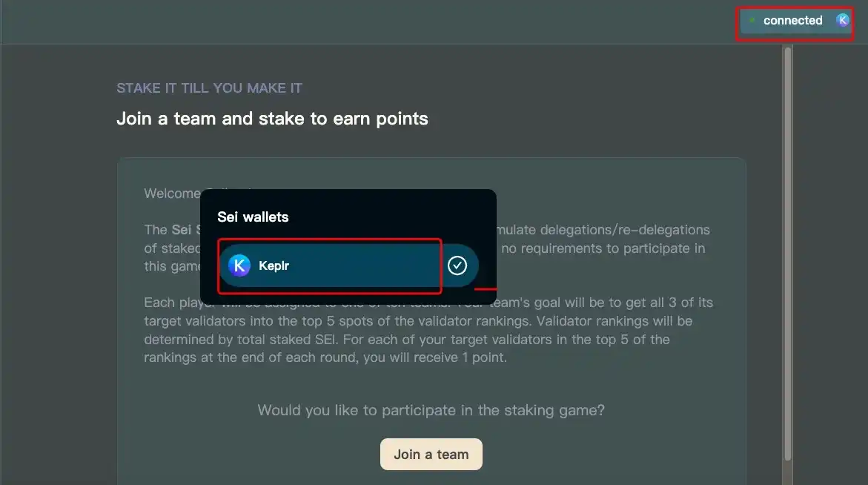
Task: Click the Sei wallets popup title
Action: [253, 217]
